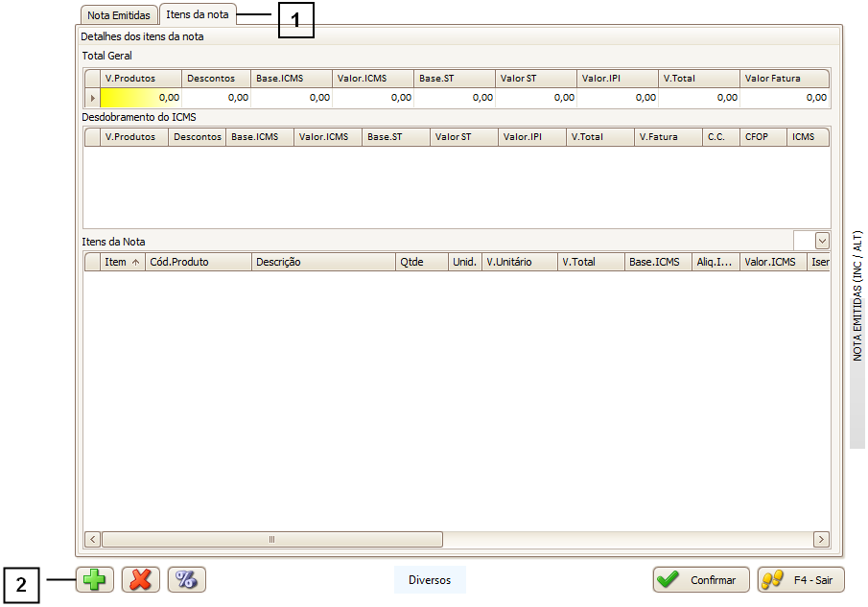Click the CFOP column header

click(763, 136)
